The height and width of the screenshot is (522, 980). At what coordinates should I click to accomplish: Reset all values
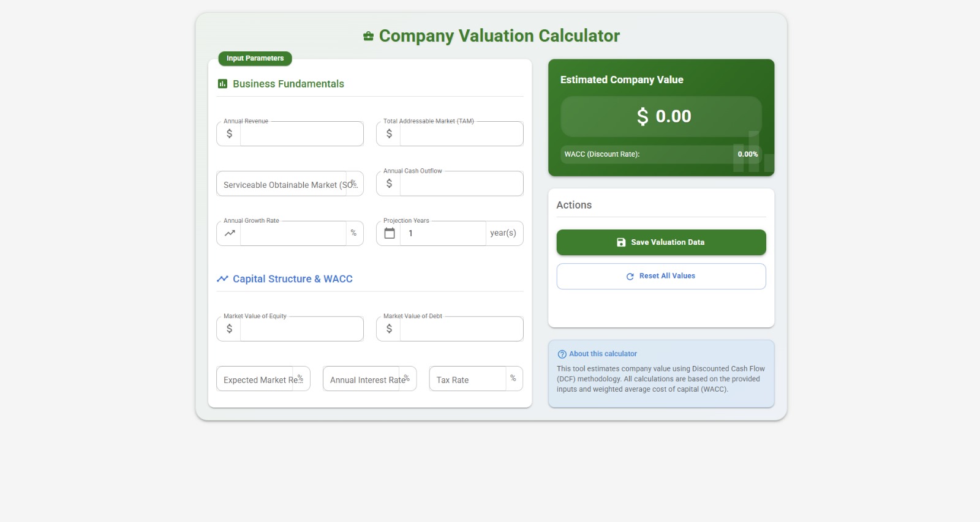click(x=661, y=276)
